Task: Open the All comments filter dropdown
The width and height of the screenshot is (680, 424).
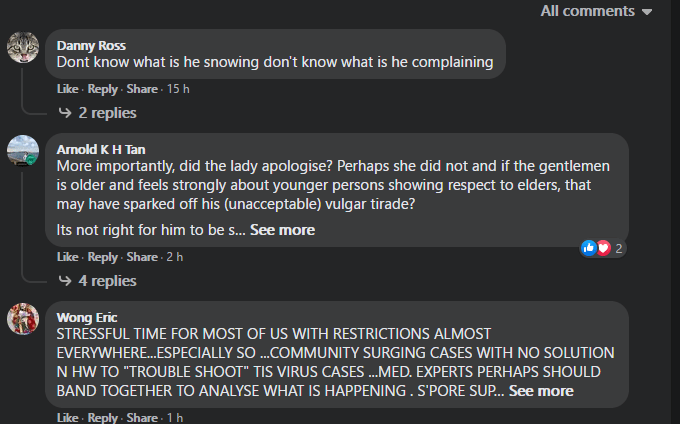Action: point(596,11)
